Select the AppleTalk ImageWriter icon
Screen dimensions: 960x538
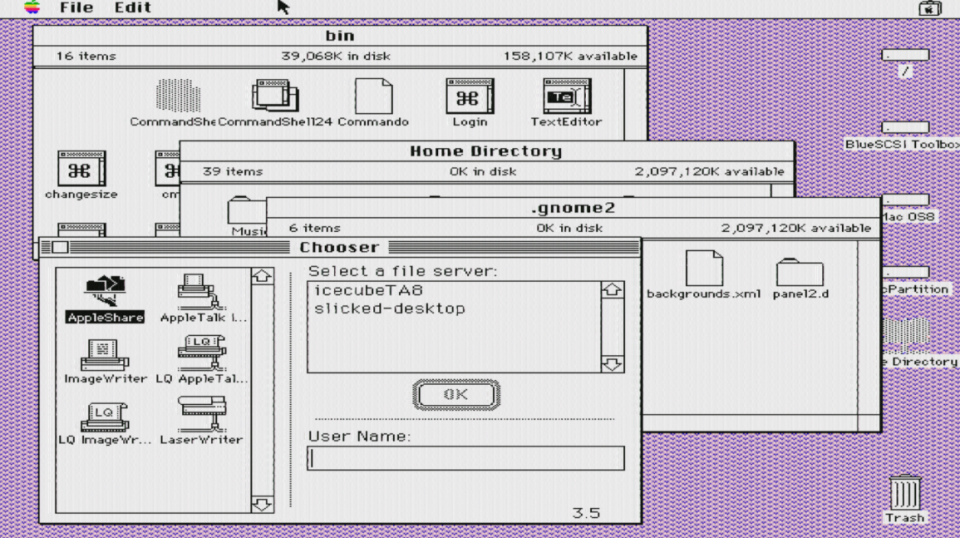(202, 299)
